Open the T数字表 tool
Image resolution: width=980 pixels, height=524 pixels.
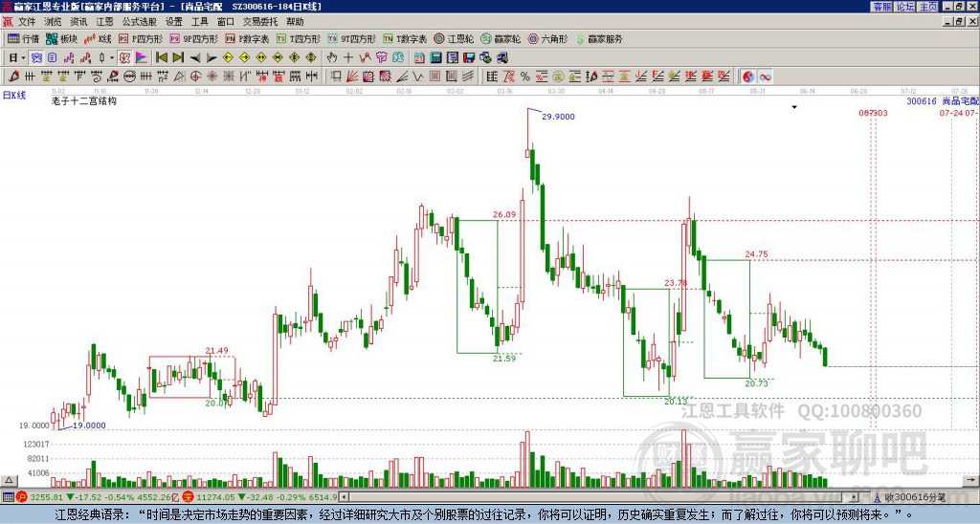pos(405,38)
